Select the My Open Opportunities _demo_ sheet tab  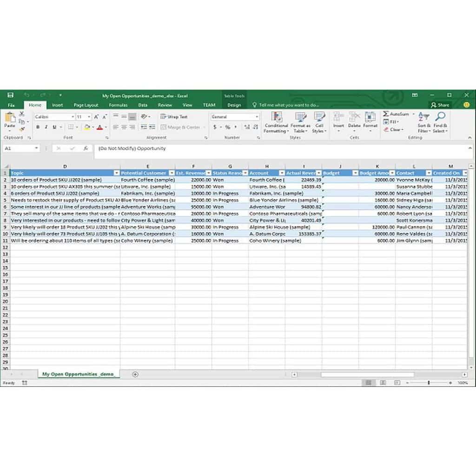tap(79, 374)
